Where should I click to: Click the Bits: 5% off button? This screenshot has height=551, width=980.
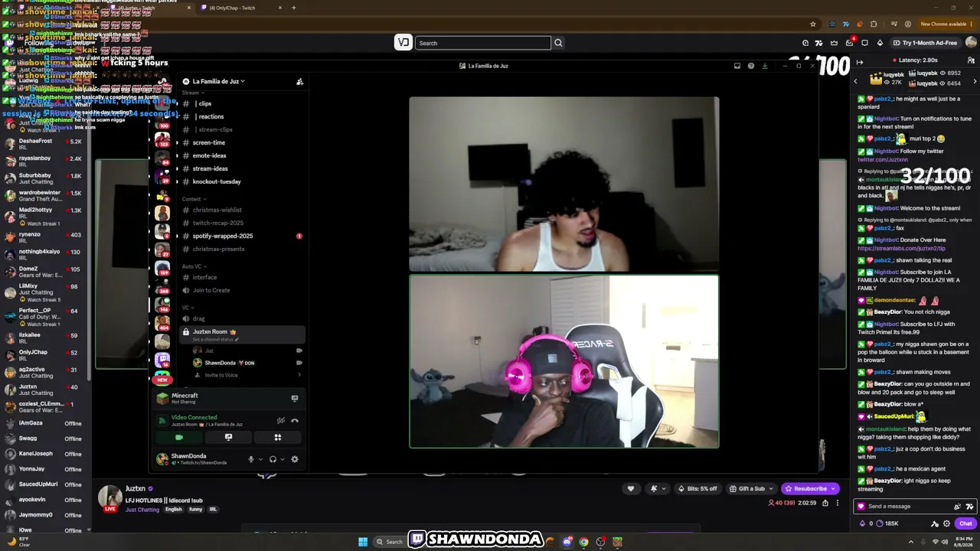697,488
